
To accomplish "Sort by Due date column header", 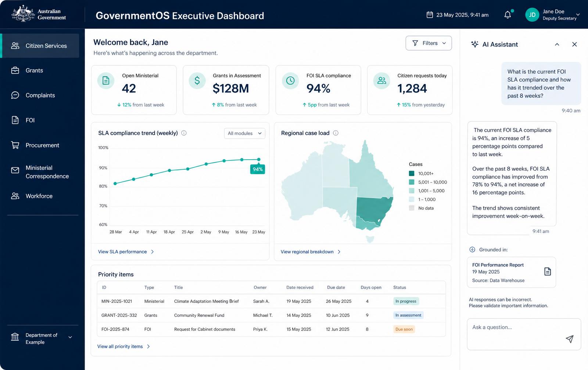I will [336, 287].
